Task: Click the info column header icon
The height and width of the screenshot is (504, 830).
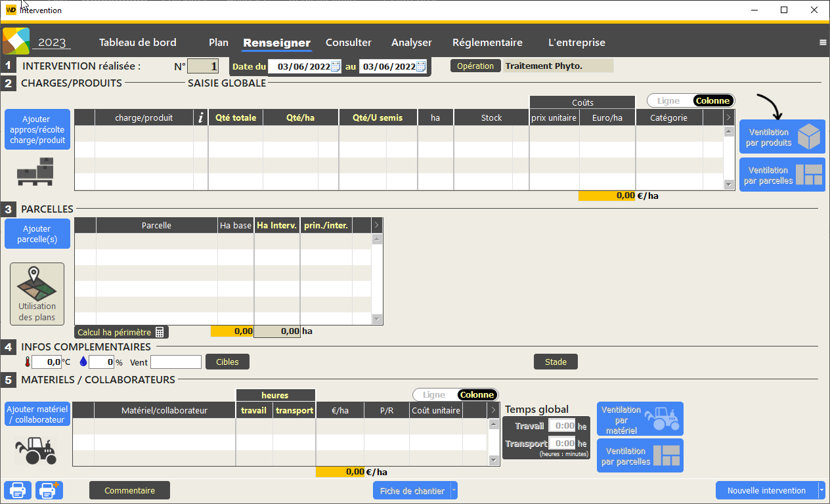Action: coord(200,117)
